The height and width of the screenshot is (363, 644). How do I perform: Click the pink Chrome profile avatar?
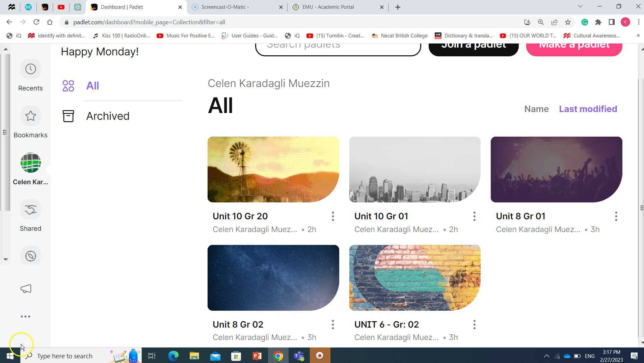click(x=626, y=22)
